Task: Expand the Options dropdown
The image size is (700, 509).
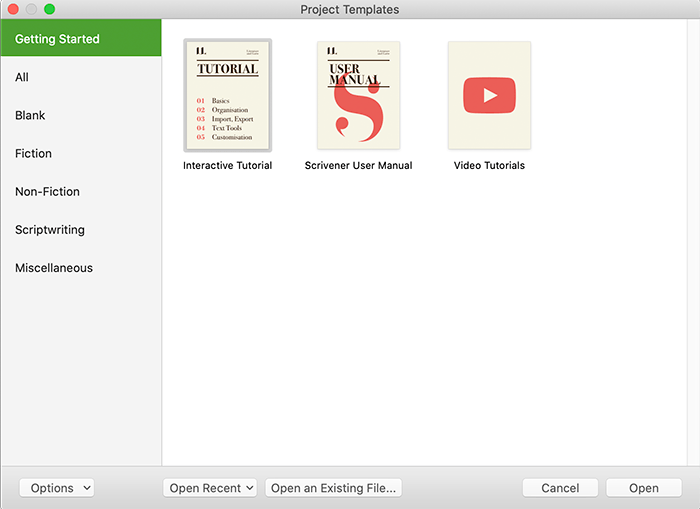Action: (x=57, y=488)
